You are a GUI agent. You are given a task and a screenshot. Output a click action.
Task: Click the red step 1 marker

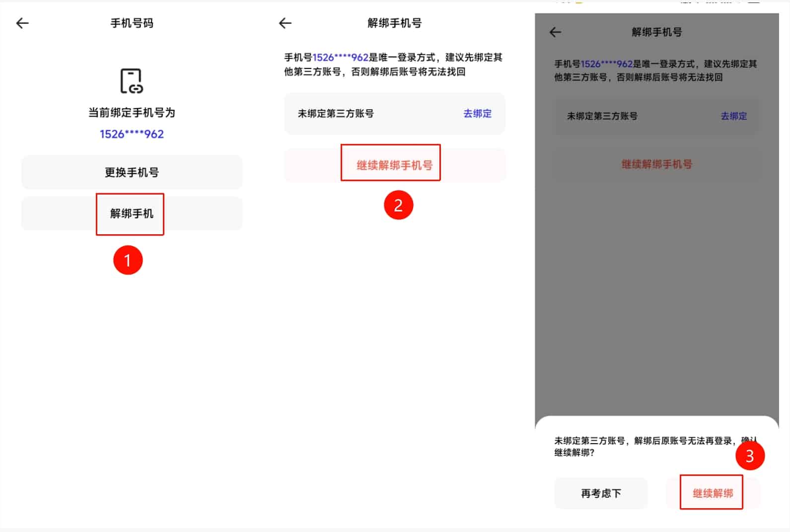point(128,260)
